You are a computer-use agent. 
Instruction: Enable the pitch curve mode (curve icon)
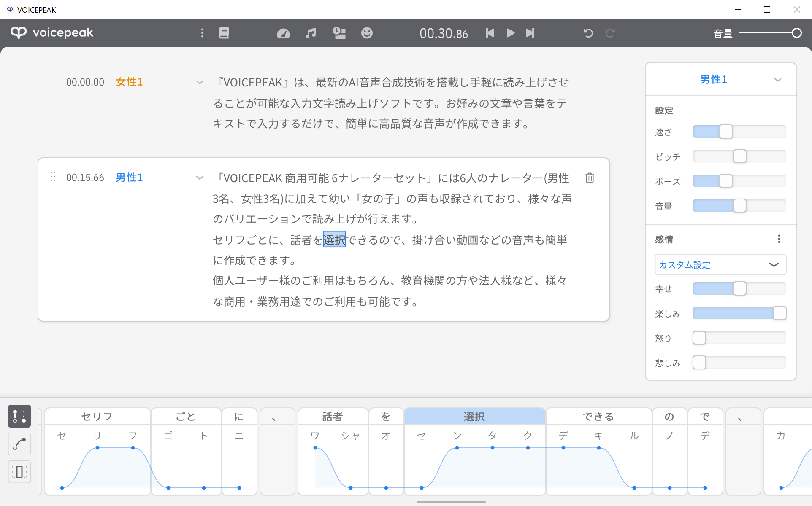(x=19, y=444)
